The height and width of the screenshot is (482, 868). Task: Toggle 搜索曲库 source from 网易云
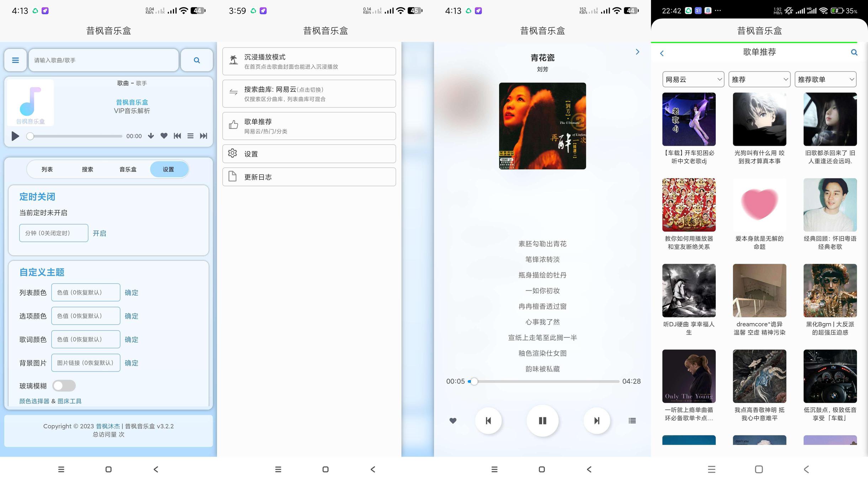click(x=309, y=94)
